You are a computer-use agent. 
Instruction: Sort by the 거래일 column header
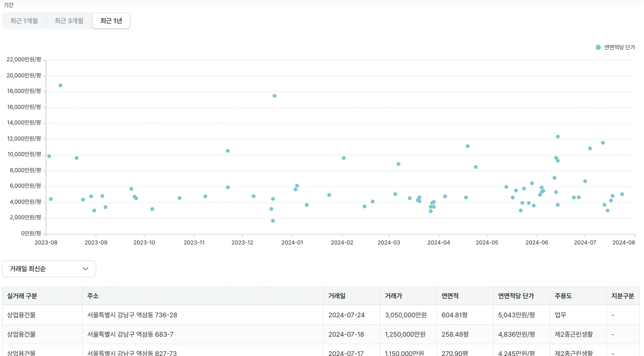pyautogui.click(x=337, y=296)
